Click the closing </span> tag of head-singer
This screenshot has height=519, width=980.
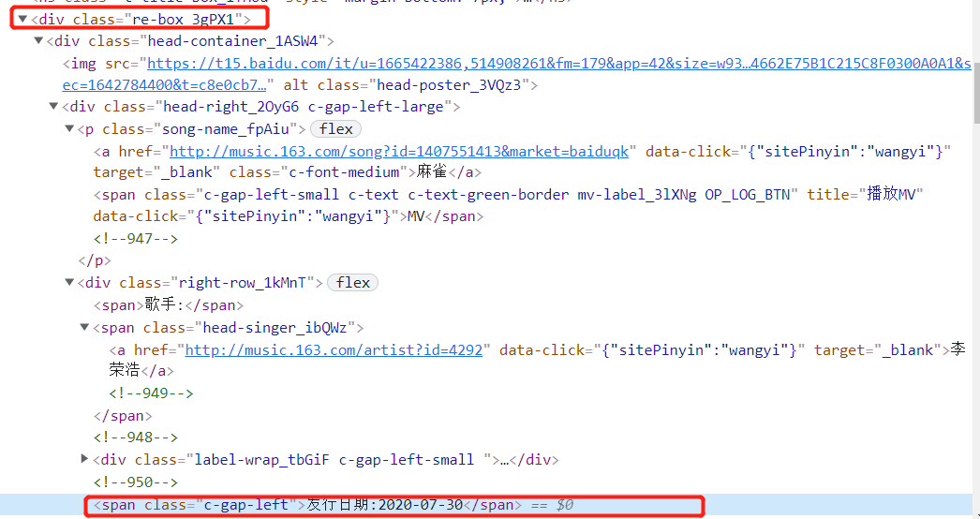pyautogui.click(x=123, y=416)
